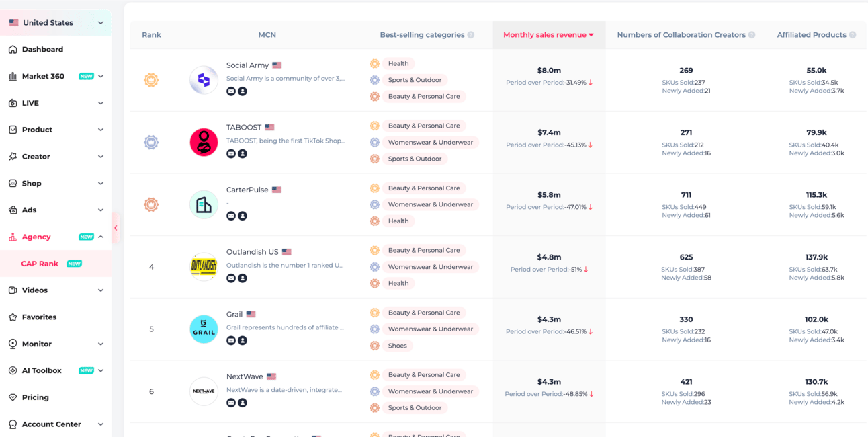Image resolution: width=868 pixels, height=437 pixels.
Task: Open the LIVE menu item
Action: tap(56, 103)
